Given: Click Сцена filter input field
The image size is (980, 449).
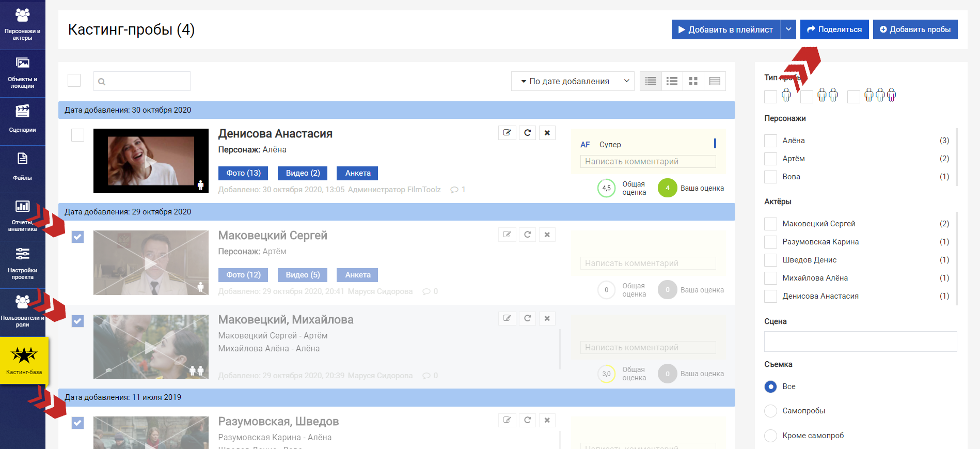Looking at the screenshot, I should [x=860, y=342].
